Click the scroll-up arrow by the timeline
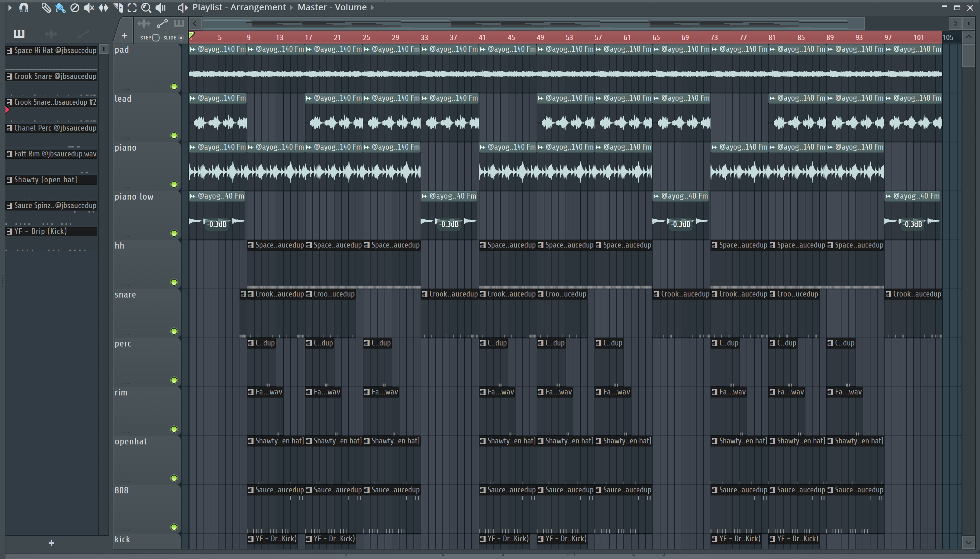This screenshot has width=980, height=559. click(968, 37)
